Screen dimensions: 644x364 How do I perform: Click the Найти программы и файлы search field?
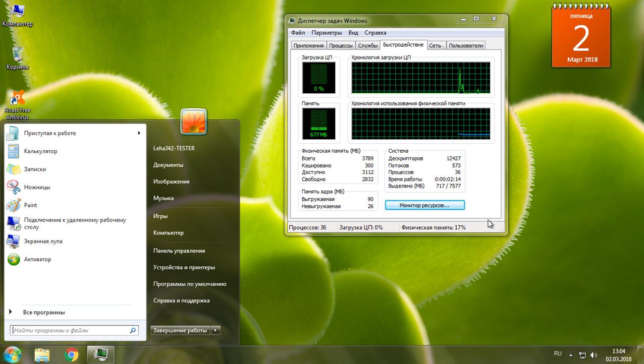pos(69,330)
